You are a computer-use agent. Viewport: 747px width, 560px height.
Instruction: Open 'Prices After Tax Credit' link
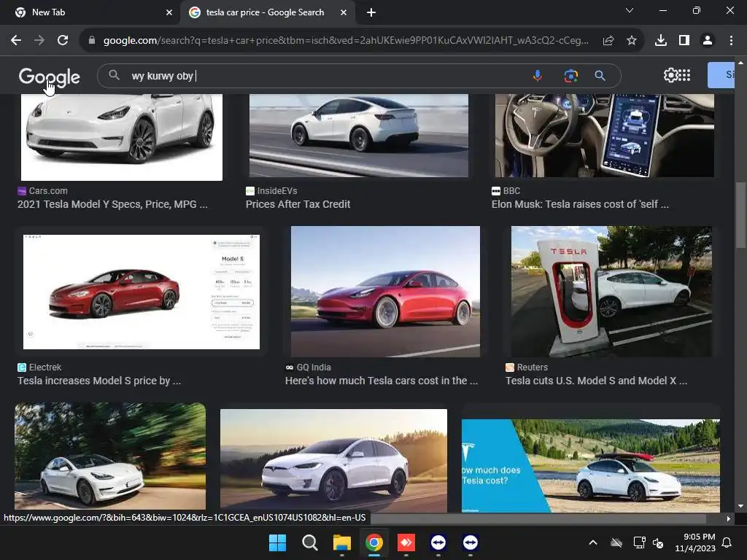298,204
